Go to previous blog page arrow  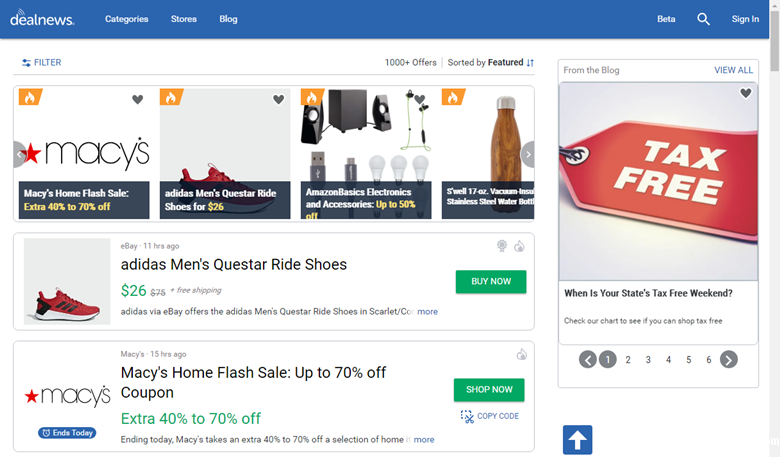pyautogui.click(x=588, y=360)
